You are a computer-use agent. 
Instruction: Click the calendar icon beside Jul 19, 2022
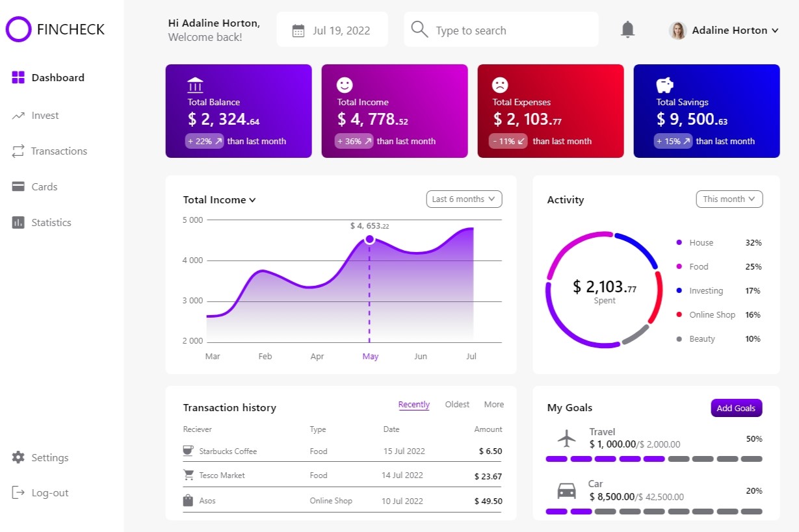point(298,31)
